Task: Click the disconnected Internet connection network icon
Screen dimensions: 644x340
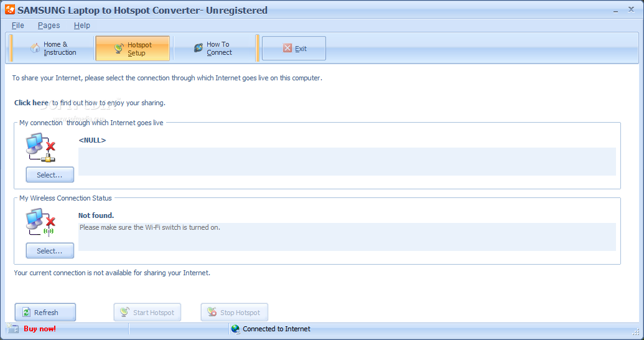Action: pyautogui.click(x=40, y=148)
